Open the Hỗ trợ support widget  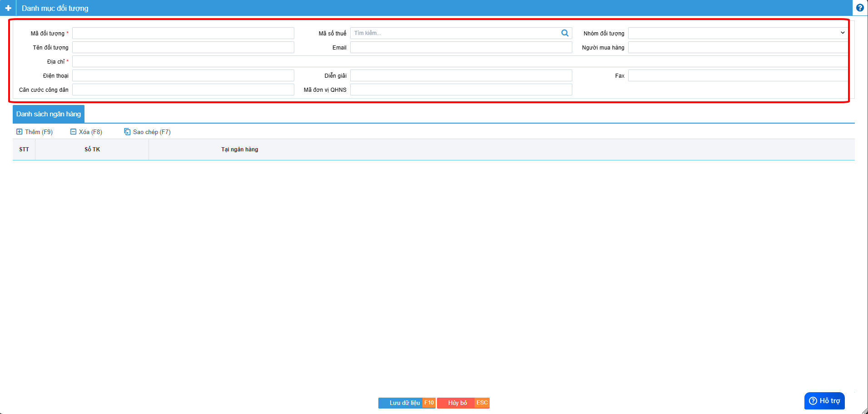coord(824,401)
